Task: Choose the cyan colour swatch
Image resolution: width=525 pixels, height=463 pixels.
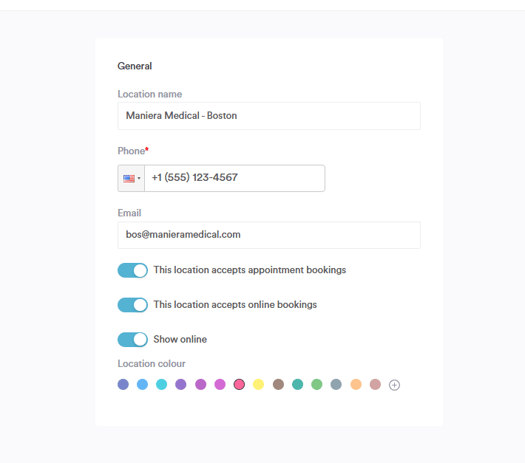Action: (162, 384)
